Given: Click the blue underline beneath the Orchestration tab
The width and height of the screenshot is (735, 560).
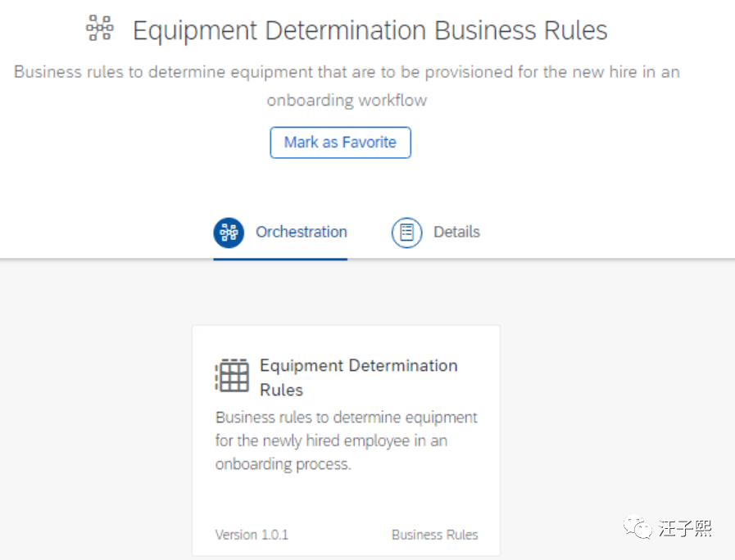Looking at the screenshot, I should pos(280,259).
